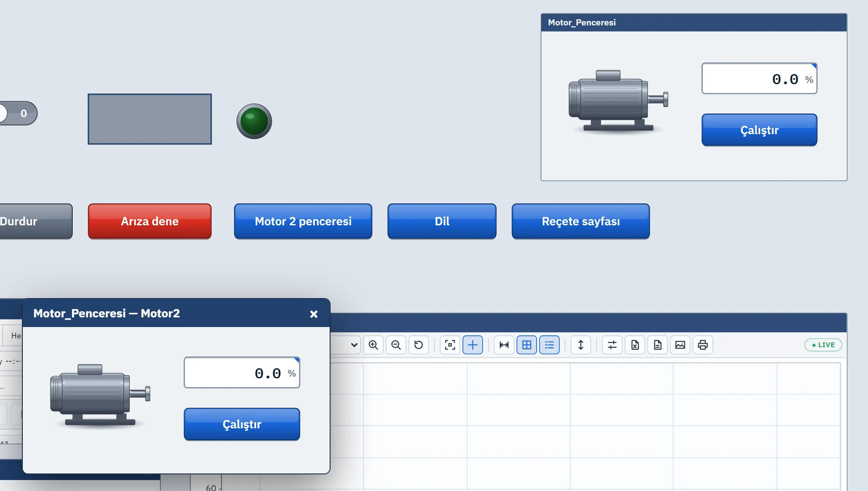Zoom out on the trend chart
The height and width of the screenshot is (491, 868).
tap(396, 345)
